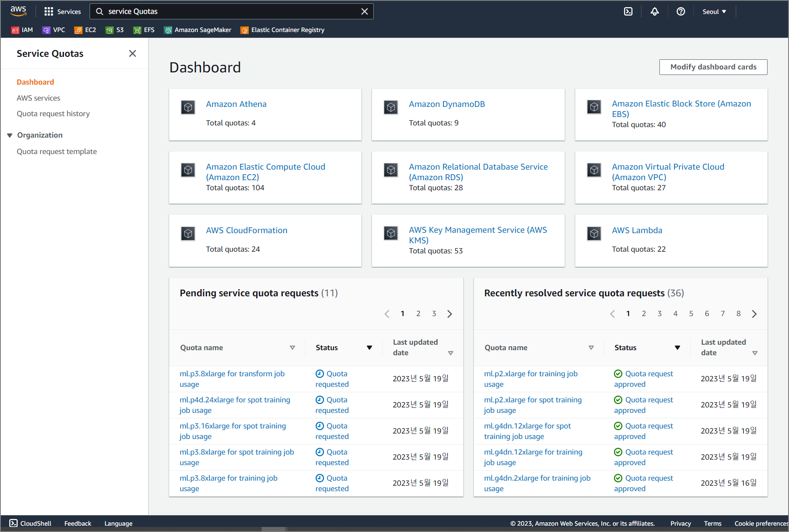
Task: Open the Language footer setting
Action: [x=118, y=523]
